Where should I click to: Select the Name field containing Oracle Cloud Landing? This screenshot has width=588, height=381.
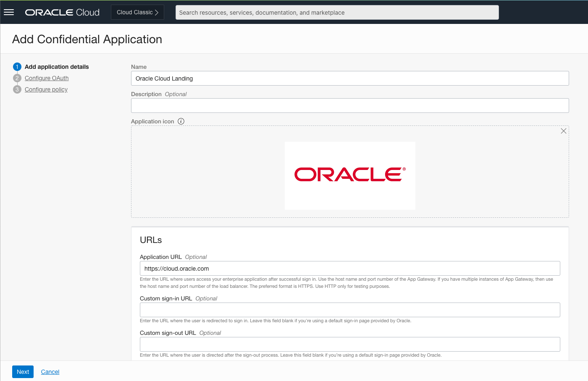(x=350, y=78)
